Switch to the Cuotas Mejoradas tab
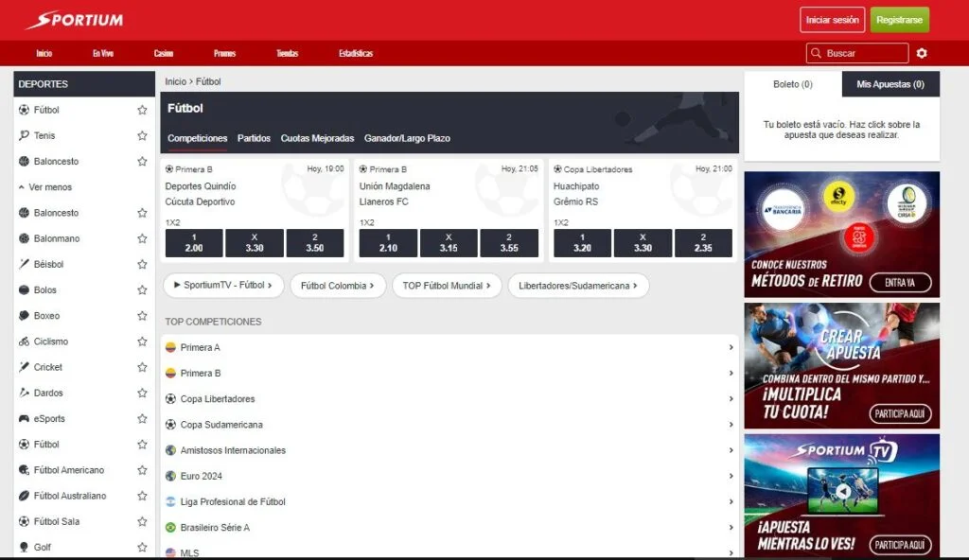This screenshot has width=969, height=560. [x=317, y=138]
